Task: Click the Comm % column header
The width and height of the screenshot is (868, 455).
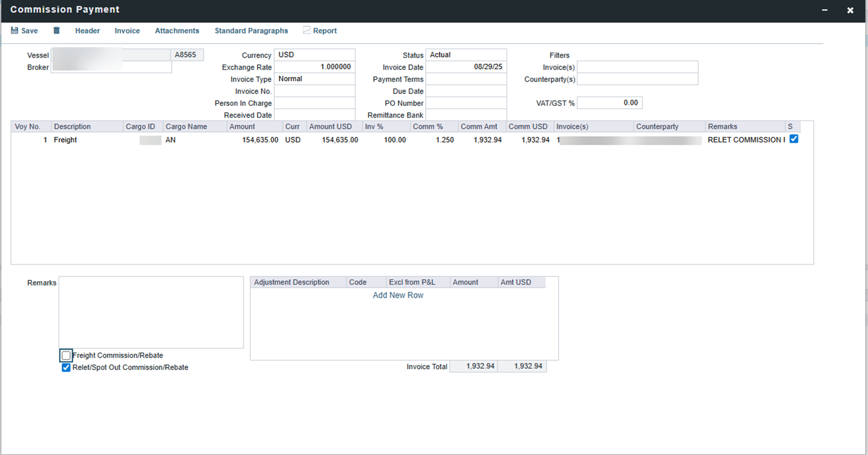Action: (x=428, y=127)
